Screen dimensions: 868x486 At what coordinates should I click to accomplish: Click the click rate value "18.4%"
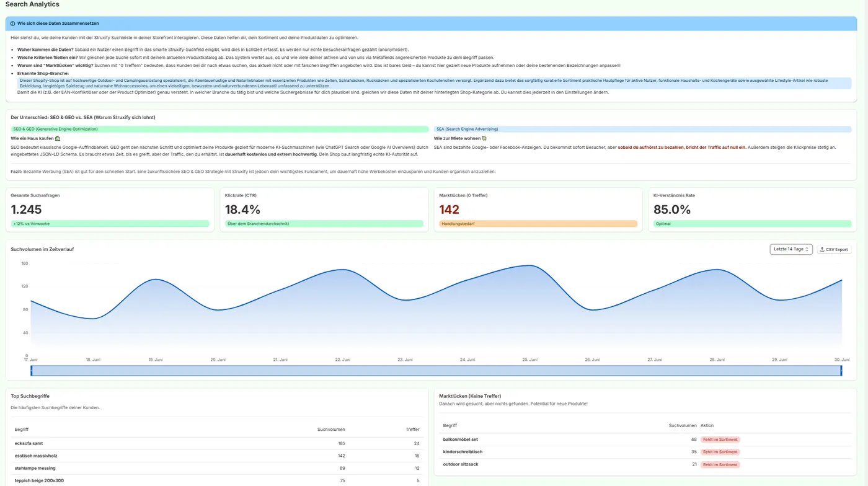(x=242, y=210)
